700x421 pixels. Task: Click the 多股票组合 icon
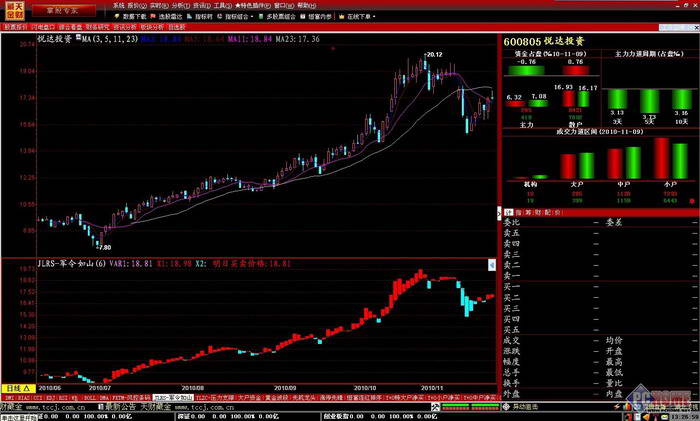pyautogui.click(x=261, y=17)
